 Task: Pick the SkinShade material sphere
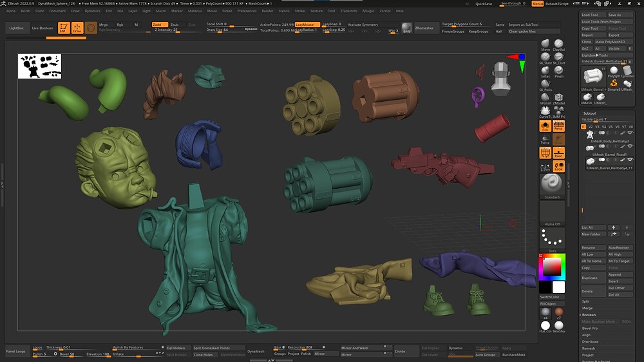pos(558,327)
